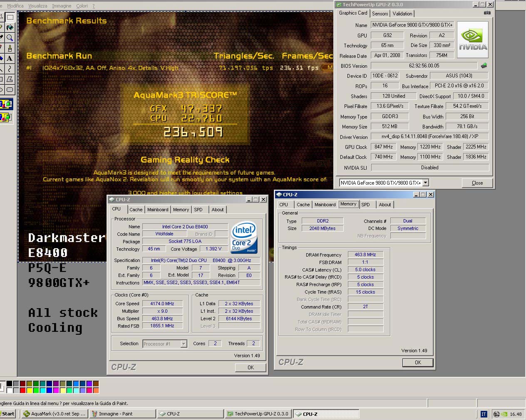Open Mainboard tab in right CPU-Z window
Viewport: 526px width, 420px height.
pos(325,205)
